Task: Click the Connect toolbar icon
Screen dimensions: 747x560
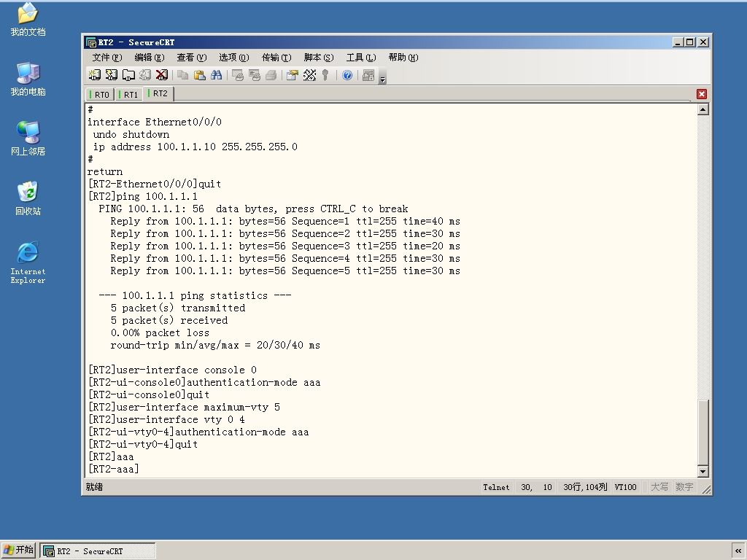Action: tap(94, 75)
